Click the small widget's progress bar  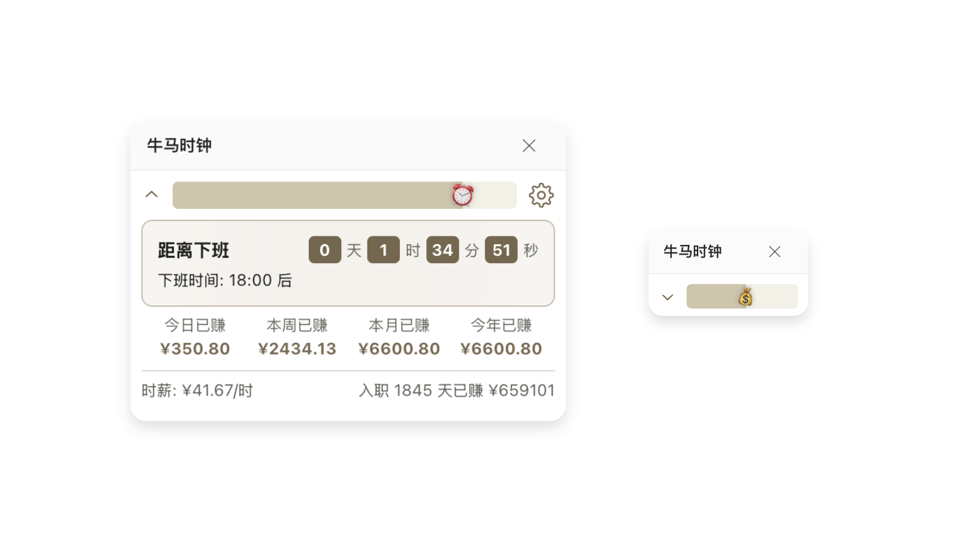[x=710, y=296]
